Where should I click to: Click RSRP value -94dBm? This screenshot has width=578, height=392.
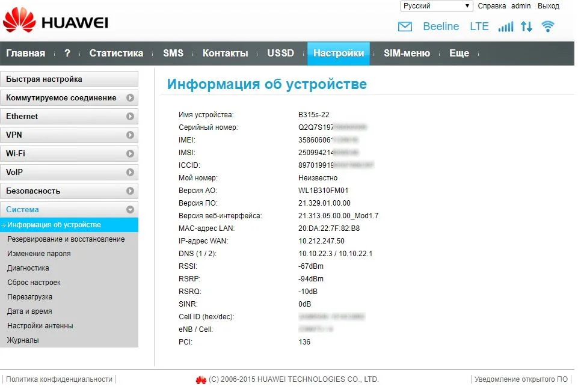coord(311,279)
